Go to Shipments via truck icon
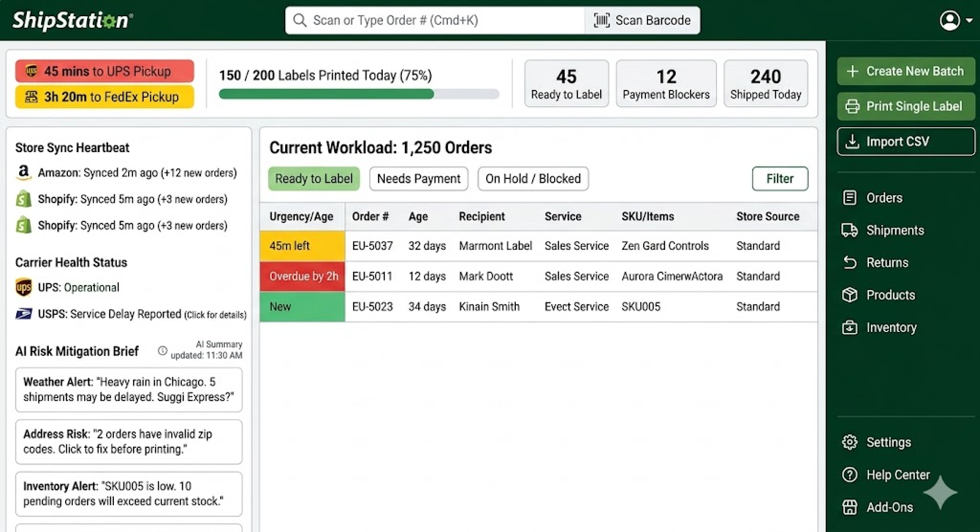The height and width of the screenshot is (532, 980). point(849,230)
